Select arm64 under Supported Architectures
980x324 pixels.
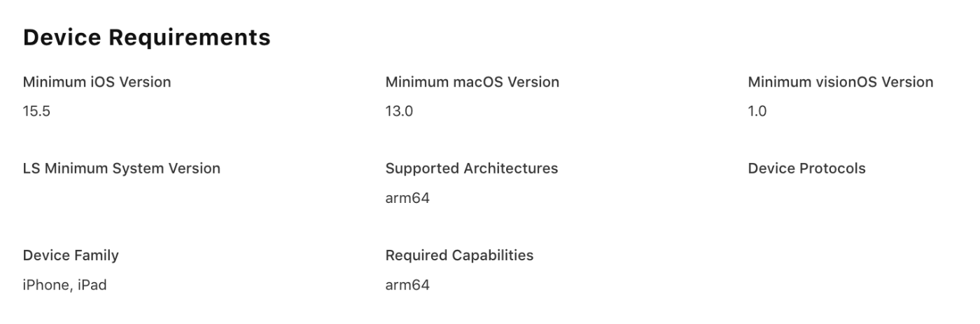click(407, 198)
